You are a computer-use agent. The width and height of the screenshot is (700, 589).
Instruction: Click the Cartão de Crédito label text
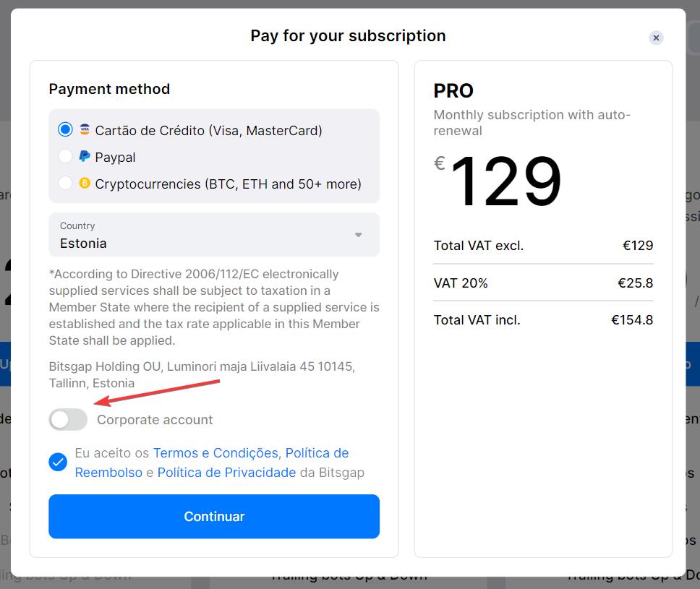pyautogui.click(x=208, y=131)
